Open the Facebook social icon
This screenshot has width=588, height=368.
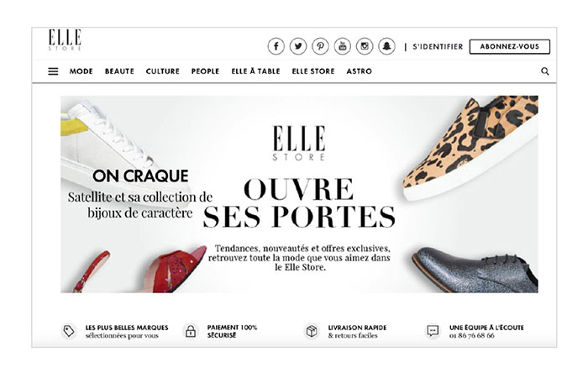point(276,46)
